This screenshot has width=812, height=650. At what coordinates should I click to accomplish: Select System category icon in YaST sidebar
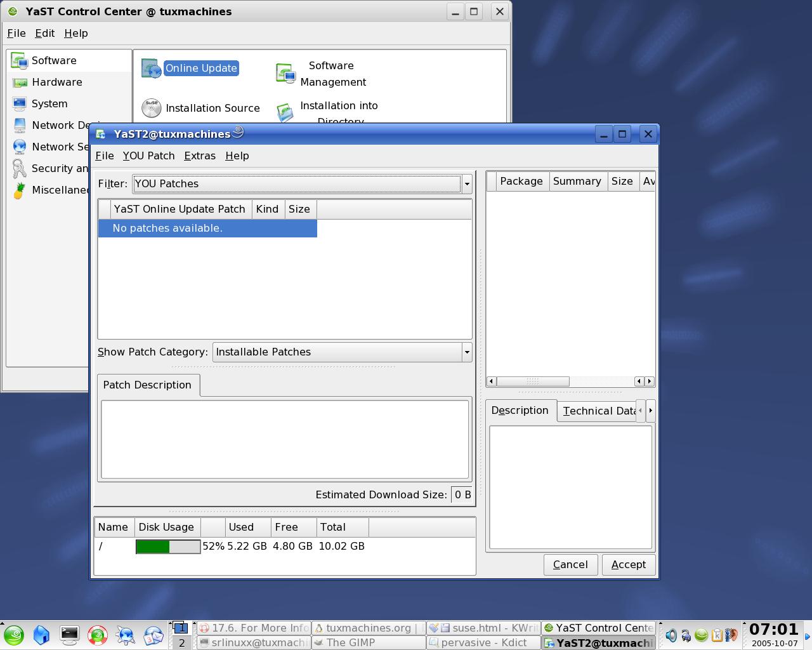(20, 104)
